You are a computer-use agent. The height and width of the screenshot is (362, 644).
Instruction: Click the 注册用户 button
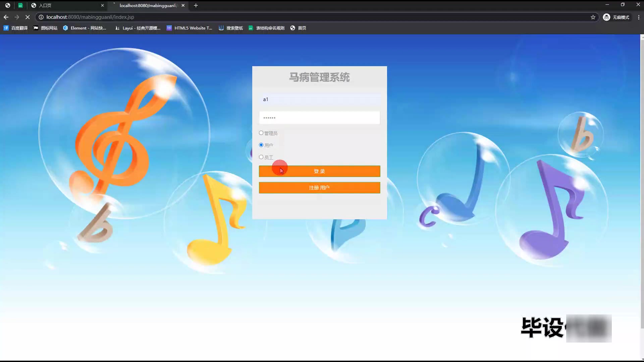[x=319, y=188]
